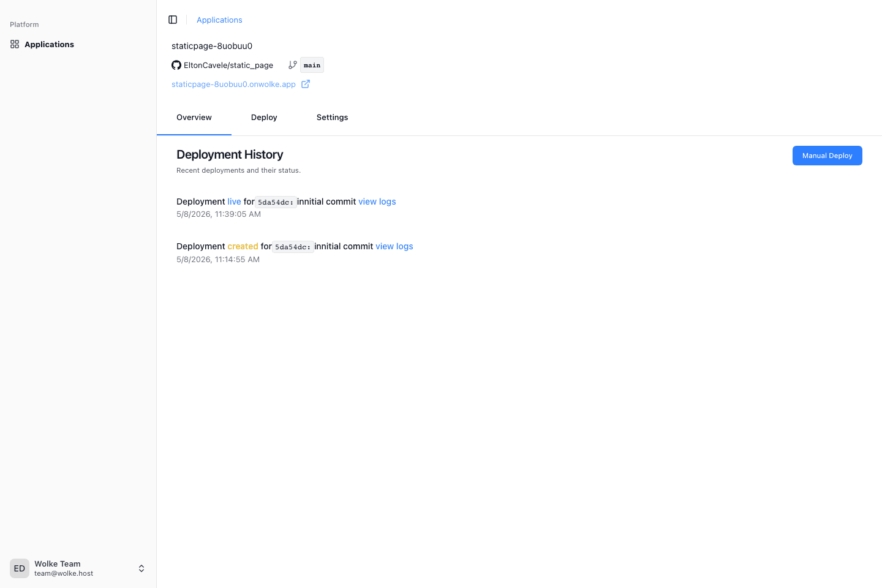
Task: Open Applications in the sidebar
Action: [x=78, y=44]
